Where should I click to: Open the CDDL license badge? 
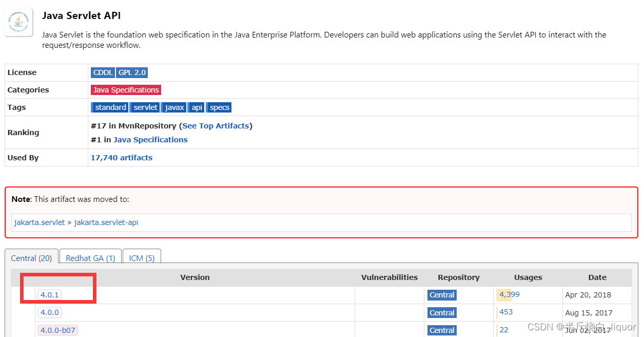click(103, 72)
